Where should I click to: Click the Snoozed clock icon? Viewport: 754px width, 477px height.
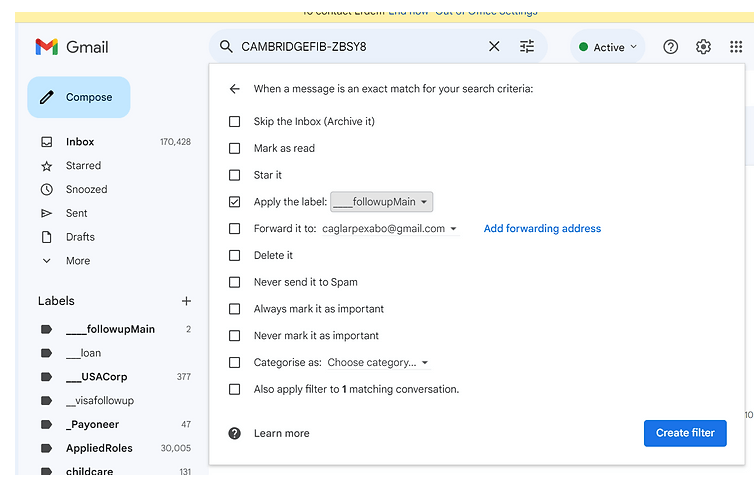click(x=47, y=189)
